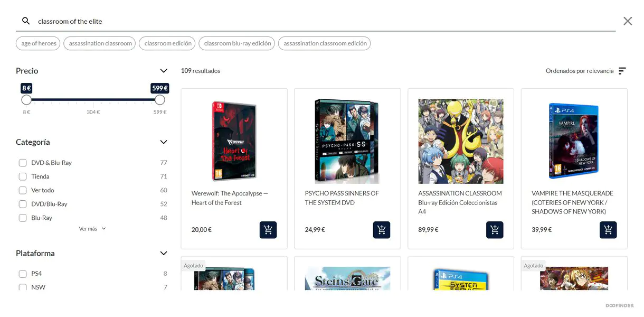Open the Steins;Gate product thumbnail
The height and width of the screenshot is (317, 644).
[347, 278]
